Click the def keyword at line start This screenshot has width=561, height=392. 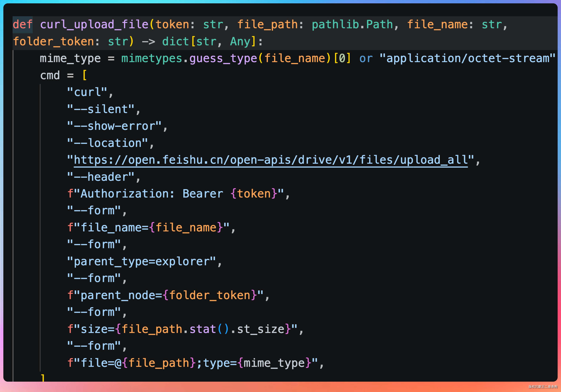point(23,25)
